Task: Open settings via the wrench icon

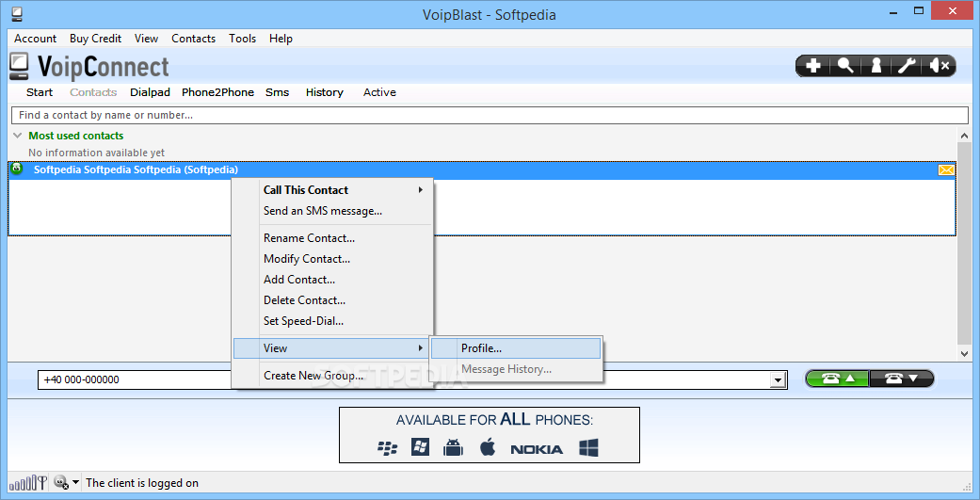Action: (x=907, y=66)
